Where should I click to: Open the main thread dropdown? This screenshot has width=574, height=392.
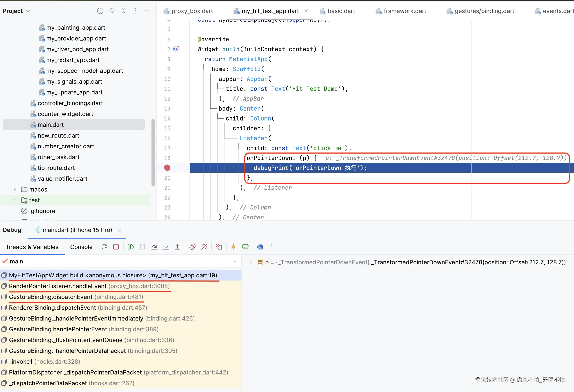(235, 262)
